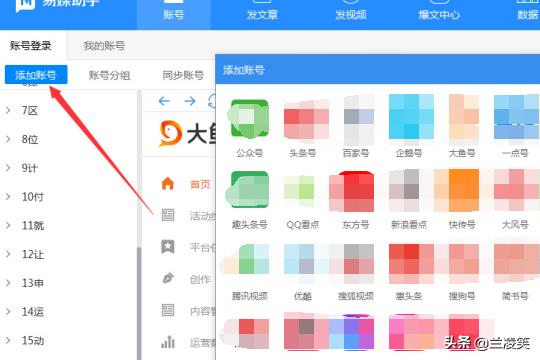540x360 pixels.
Task: Open the 账号 top navigation item
Action: [174, 14]
